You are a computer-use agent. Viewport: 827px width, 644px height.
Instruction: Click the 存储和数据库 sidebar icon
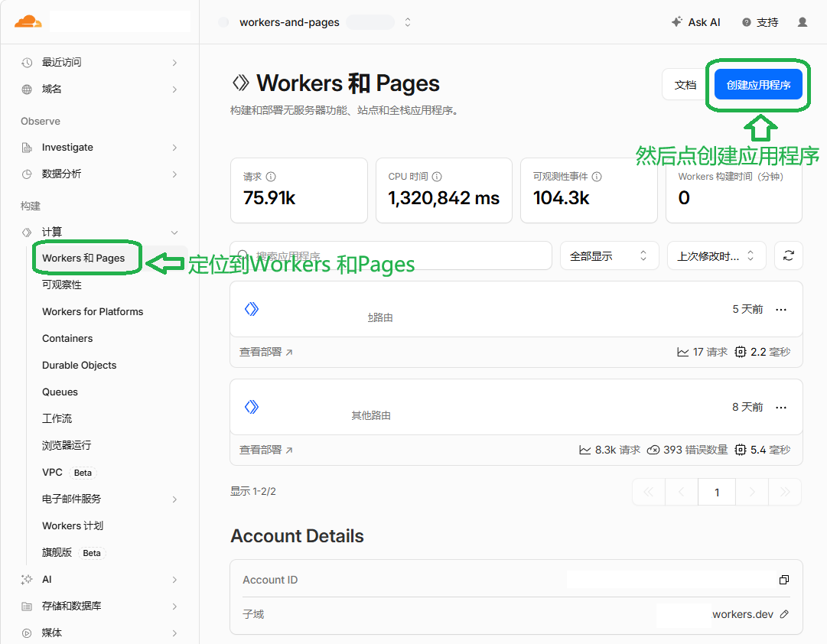tap(27, 607)
